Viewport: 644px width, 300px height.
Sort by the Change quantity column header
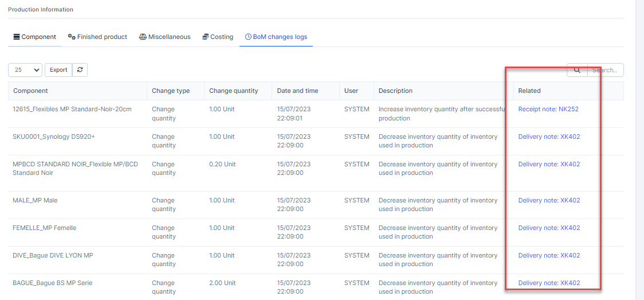[x=233, y=91]
